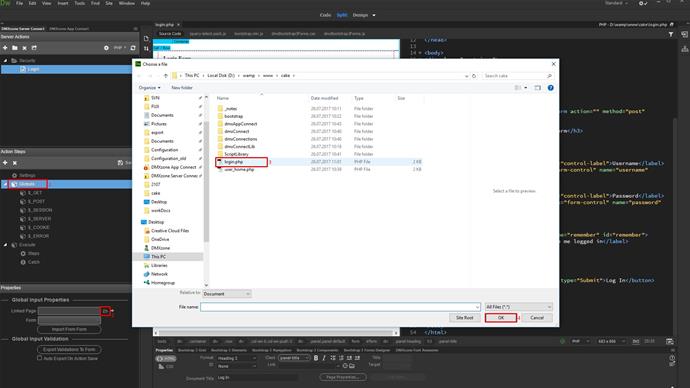Open the address bar history dropdown arrow
The width and height of the screenshot is (690, 388).
[x=466, y=76]
